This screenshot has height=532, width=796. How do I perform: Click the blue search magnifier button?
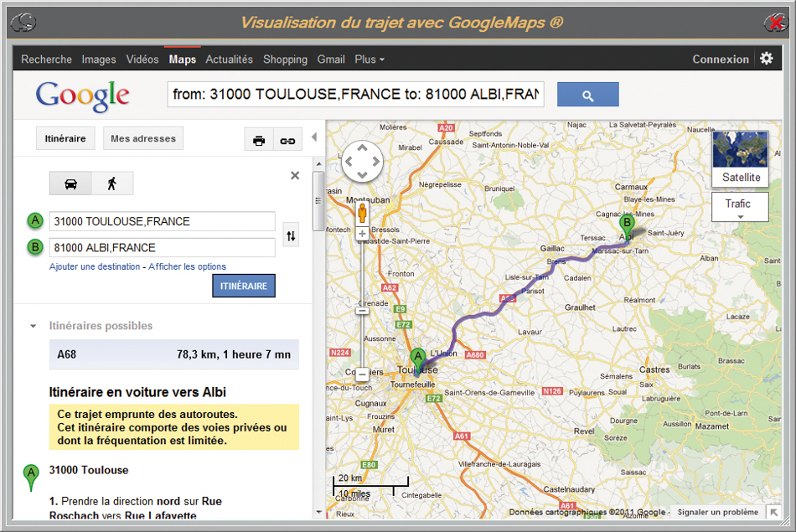[588, 95]
